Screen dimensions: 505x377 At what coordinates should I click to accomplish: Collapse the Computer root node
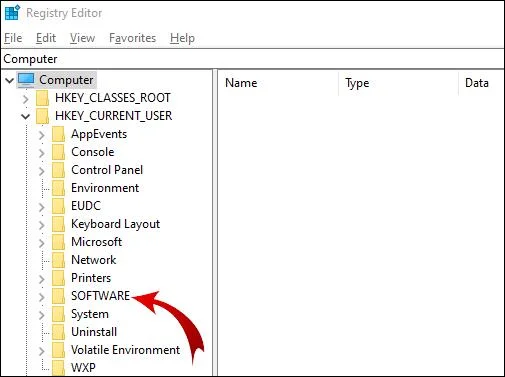tap(9, 80)
